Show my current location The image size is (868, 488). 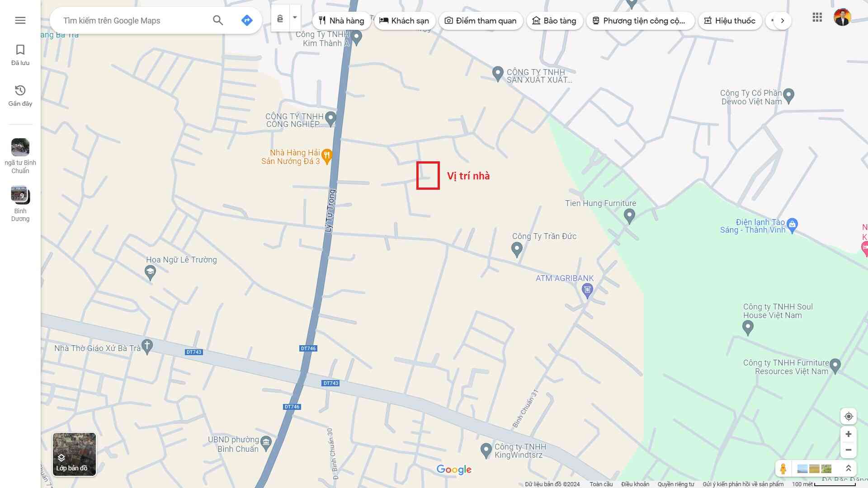(x=849, y=416)
